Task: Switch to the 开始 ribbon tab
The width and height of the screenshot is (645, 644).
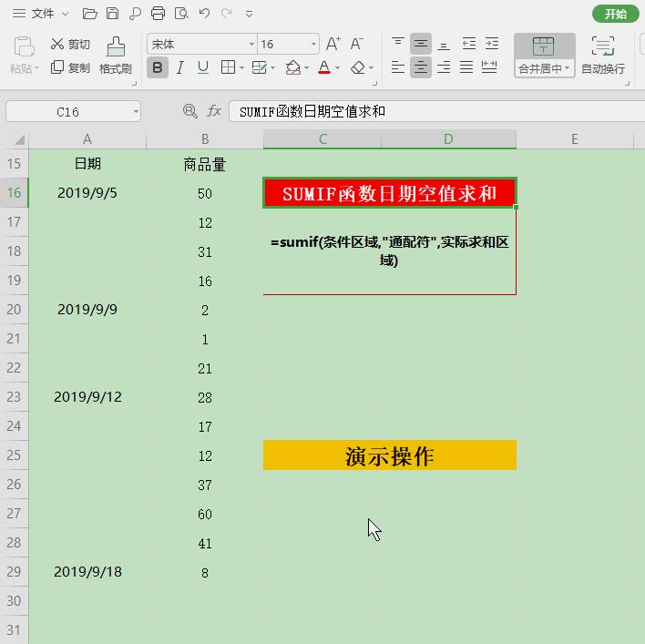Action: (615, 14)
